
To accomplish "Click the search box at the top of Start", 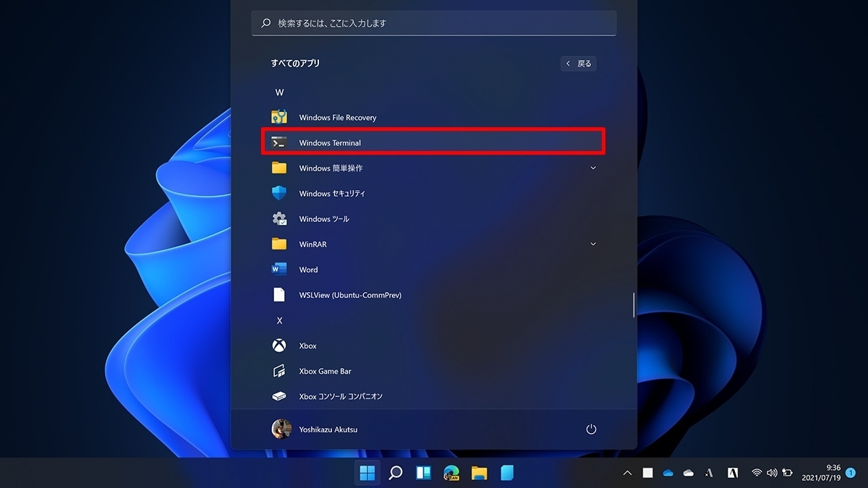I will click(x=434, y=23).
